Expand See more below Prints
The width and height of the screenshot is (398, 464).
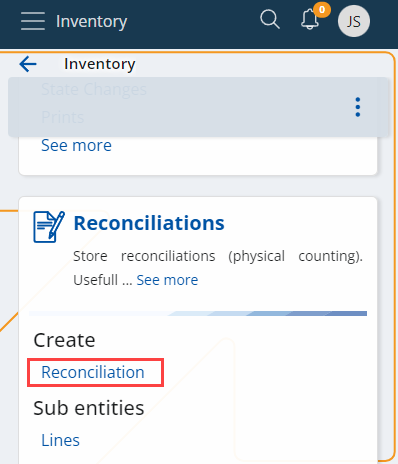(76, 145)
